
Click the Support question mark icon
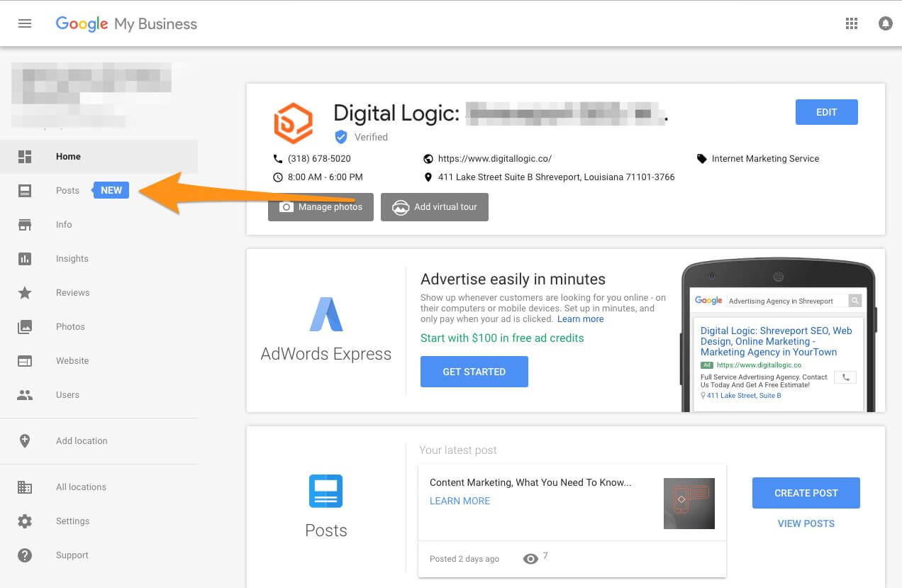[x=25, y=555]
